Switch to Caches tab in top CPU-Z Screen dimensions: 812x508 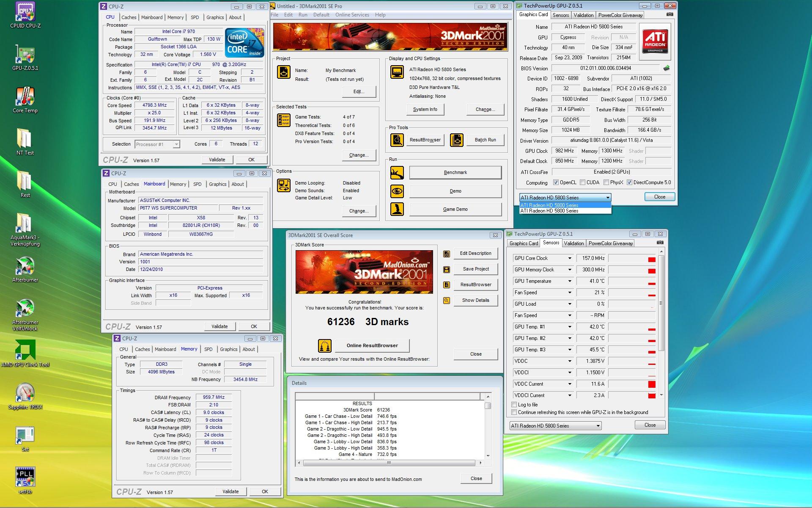pos(129,17)
